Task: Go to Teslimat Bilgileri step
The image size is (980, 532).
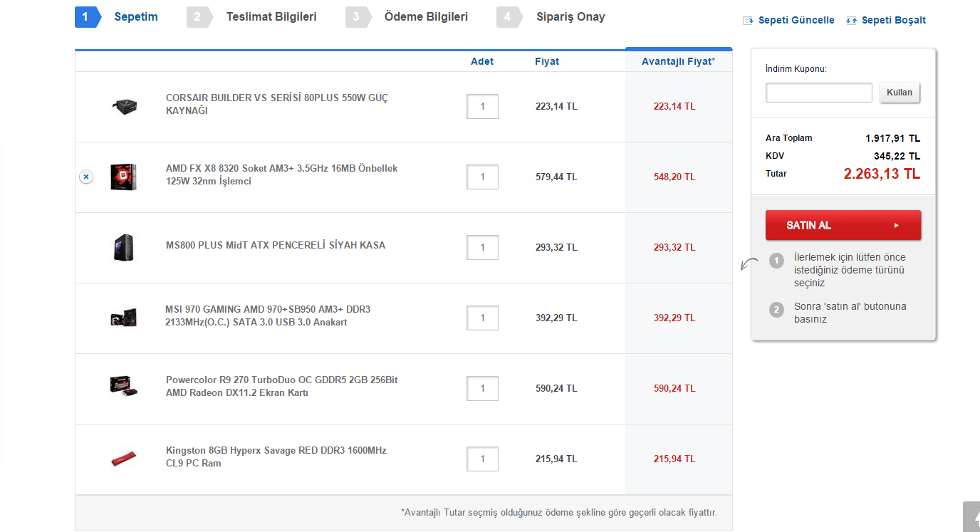Action: click(271, 16)
